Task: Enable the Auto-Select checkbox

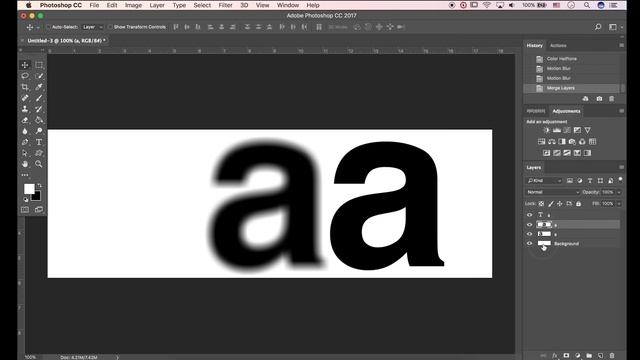Action: pos(49,27)
